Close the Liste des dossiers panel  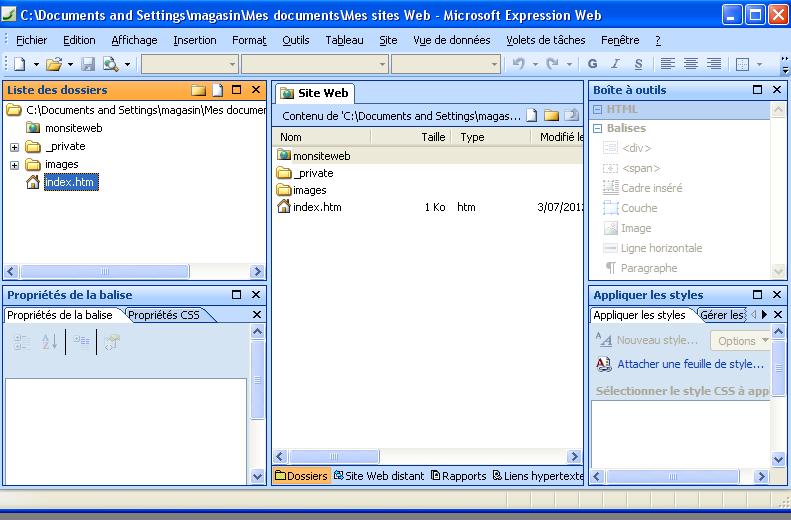pyautogui.click(x=256, y=90)
